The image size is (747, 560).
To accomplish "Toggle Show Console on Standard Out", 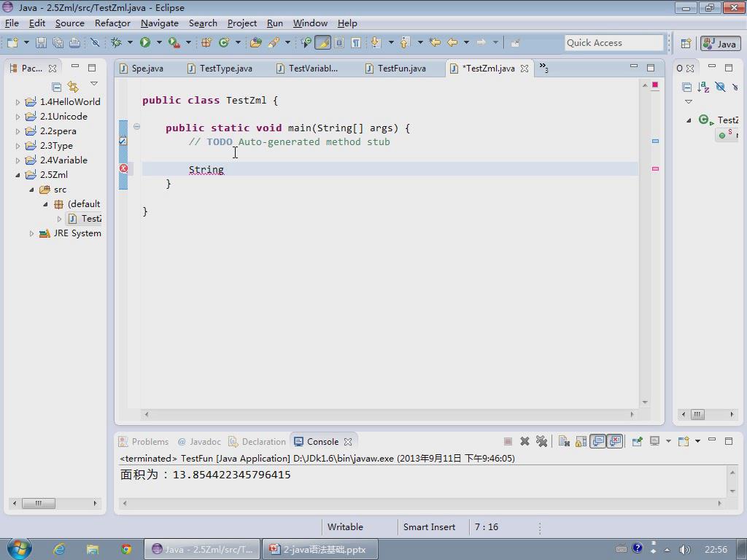I will [x=597, y=441].
